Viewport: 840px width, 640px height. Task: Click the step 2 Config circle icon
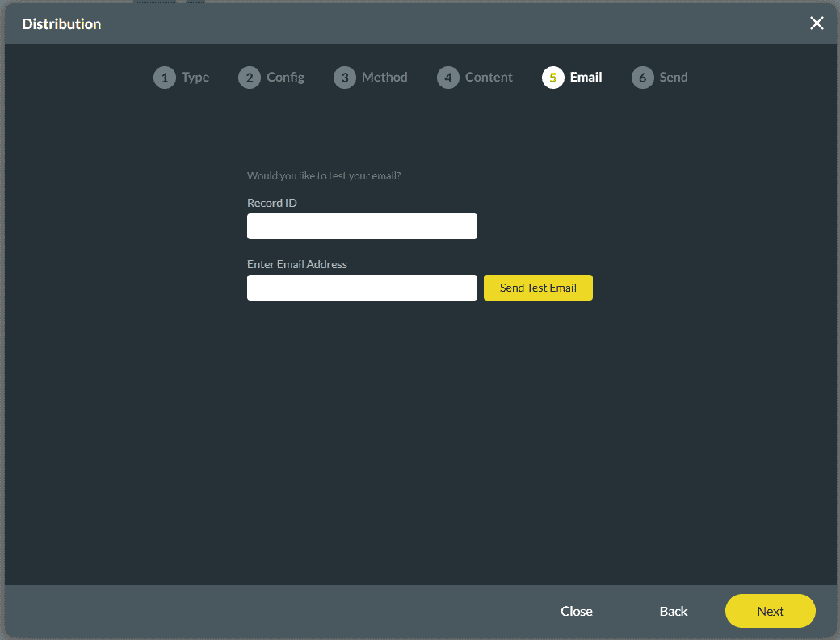point(250,77)
